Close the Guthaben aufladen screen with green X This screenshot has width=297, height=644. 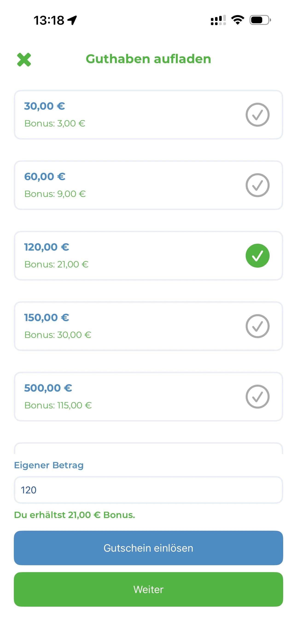(24, 60)
